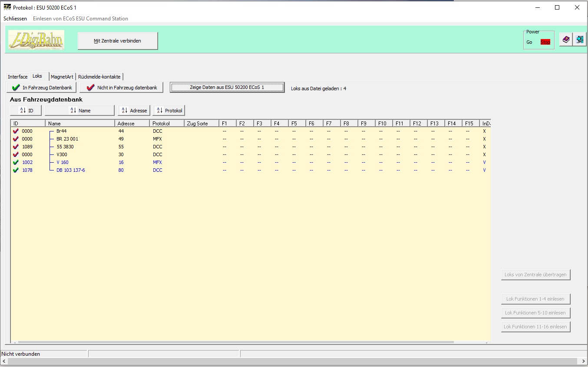Click red checkmark icon of 55 3830 row
The image size is (588, 367).
(16, 147)
